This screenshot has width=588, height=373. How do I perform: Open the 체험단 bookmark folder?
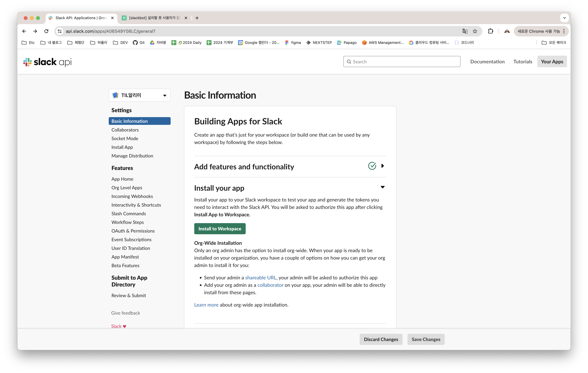(x=76, y=42)
